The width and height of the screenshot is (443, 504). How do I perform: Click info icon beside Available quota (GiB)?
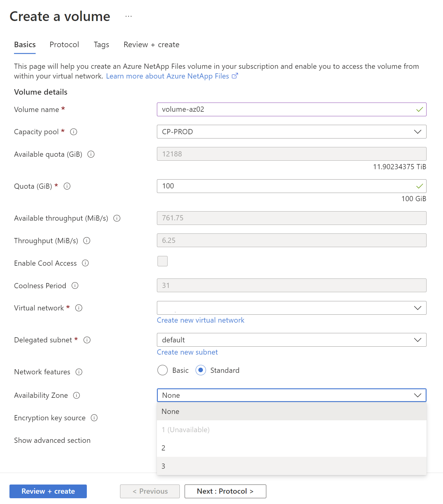click(x=91, y=154)
